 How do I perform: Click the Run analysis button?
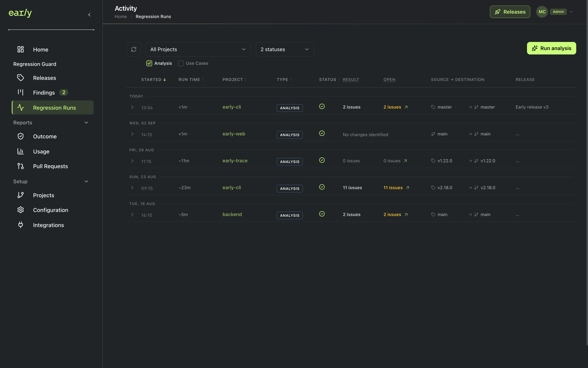pyautogui.click(x=551, y=48)
